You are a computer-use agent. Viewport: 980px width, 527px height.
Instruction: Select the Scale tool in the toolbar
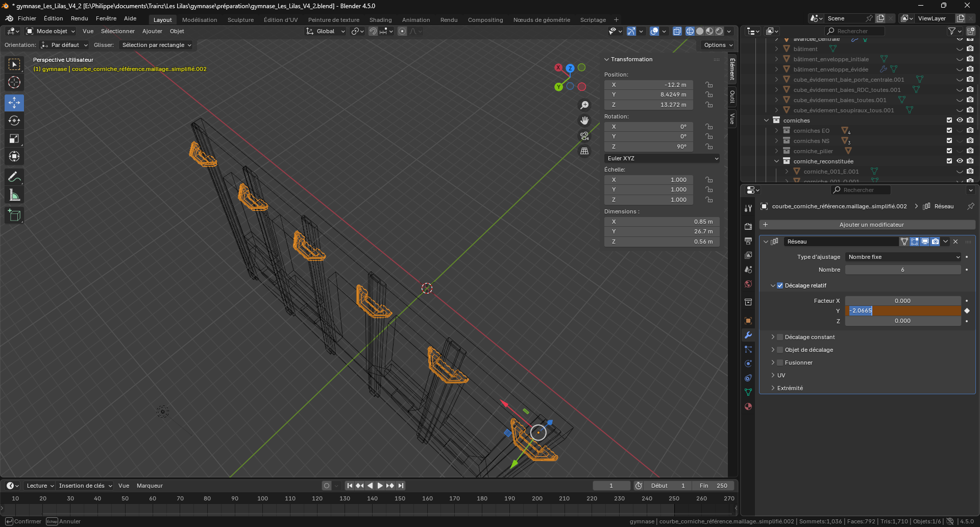click(x=14, y=138)
